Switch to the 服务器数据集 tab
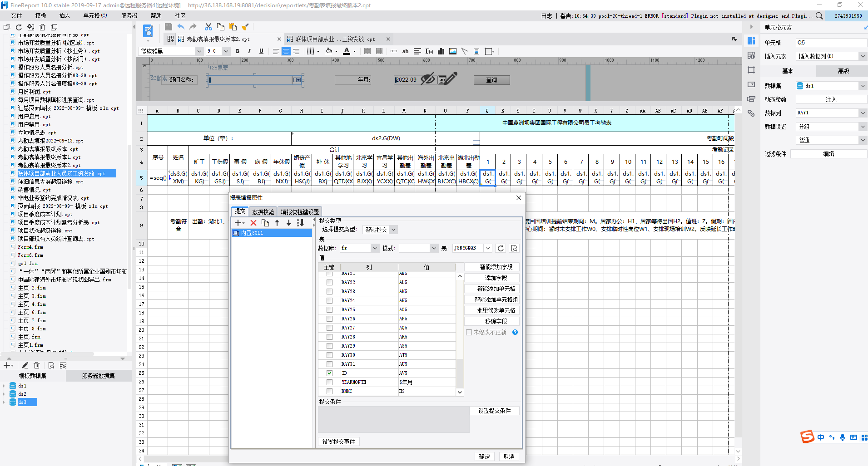Image resolution: width=868 pixels, height=466 pixels. point(99,376)
